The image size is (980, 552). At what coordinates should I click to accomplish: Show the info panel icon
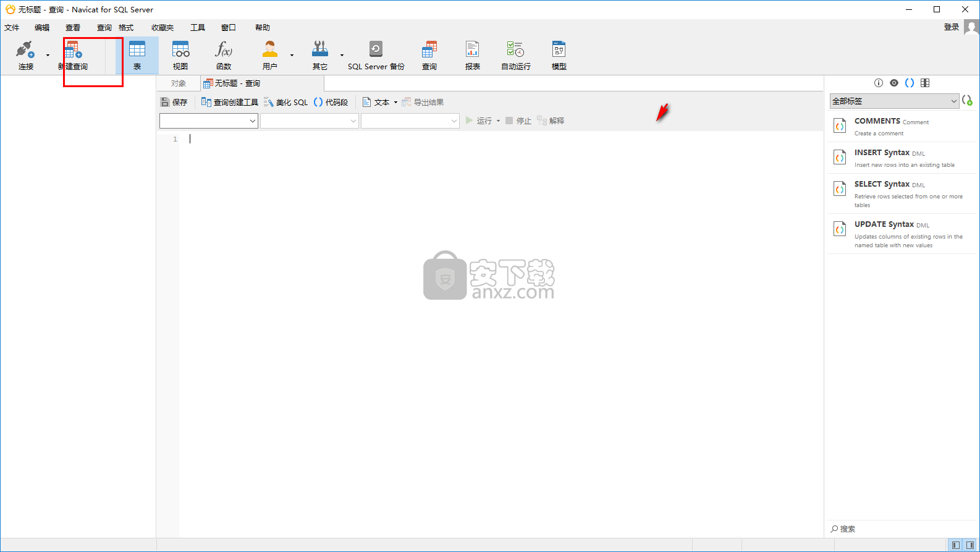click(x=879, y=83)
